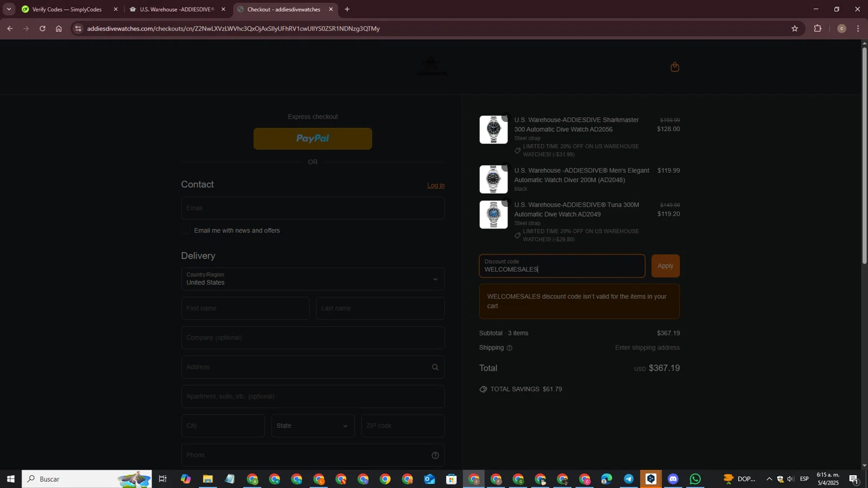The height and width of the screenshot is (488, 868).
Task: Open the volume control in system tray
Action: coord(791,479)
